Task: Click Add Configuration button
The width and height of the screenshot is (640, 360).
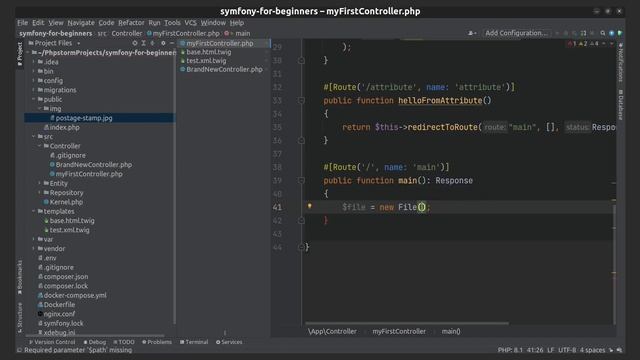Action: click(516, 33)
